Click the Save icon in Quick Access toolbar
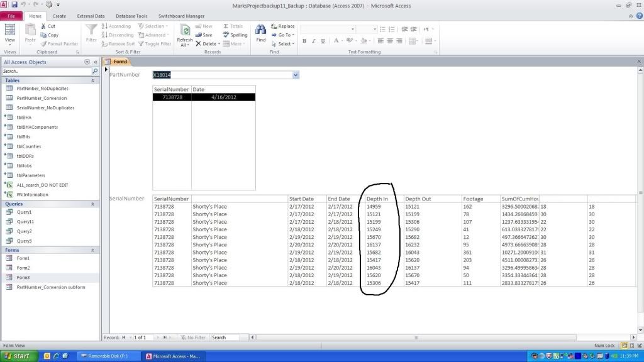Viewport: 644px width, 362px height. (14, 5)
